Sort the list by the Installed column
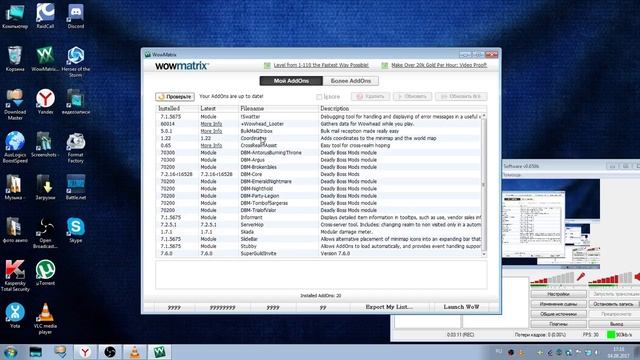The width and height of the screenshot is (640, 360). click(x=177, y=109)
